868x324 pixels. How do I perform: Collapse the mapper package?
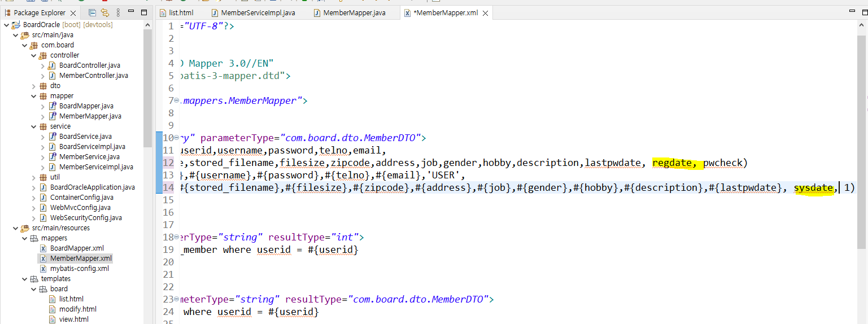click(33, 96)
